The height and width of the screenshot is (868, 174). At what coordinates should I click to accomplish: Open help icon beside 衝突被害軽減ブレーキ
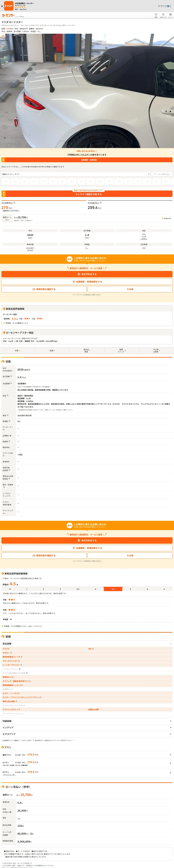(x=22, y=657)
